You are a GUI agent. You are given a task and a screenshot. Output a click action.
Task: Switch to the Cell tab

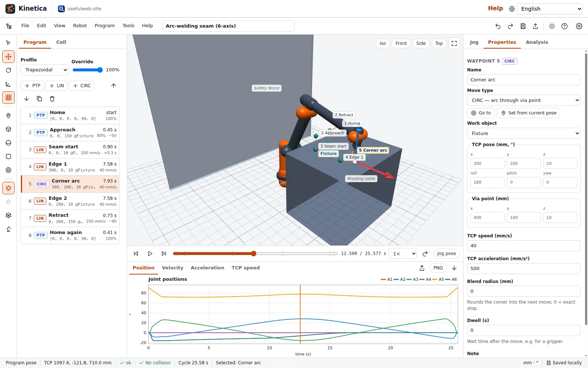pos(61,42)
